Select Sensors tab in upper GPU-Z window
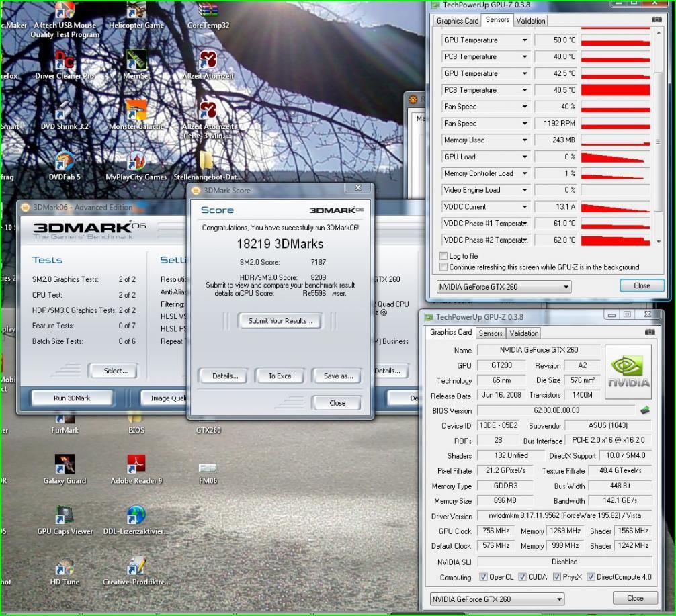This screenshot has width=676, height=616. click(x=497, y=20)
